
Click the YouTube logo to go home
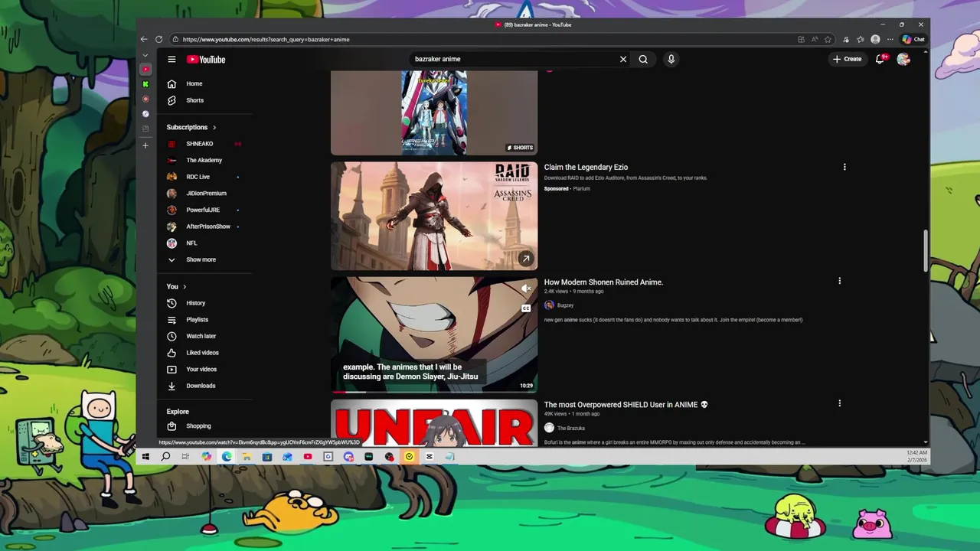206,59
